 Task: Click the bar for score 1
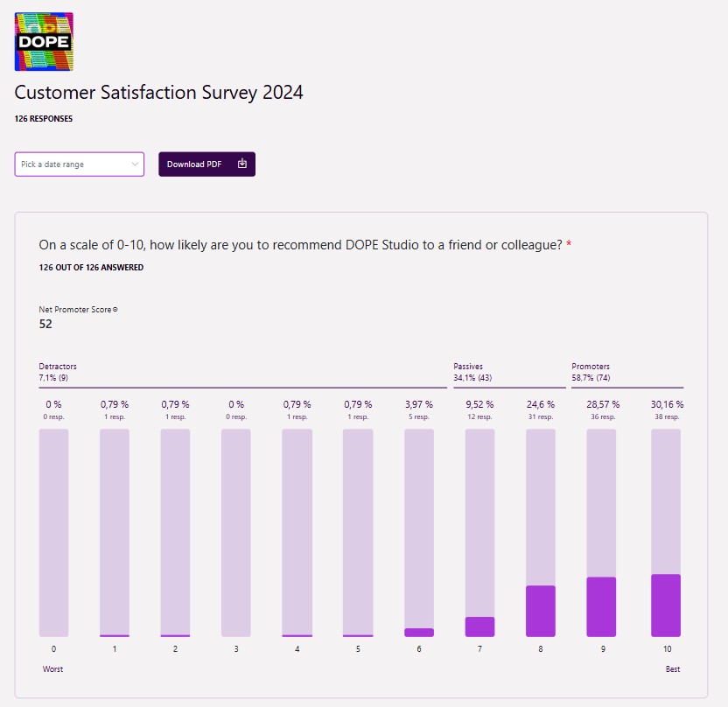coord(115,533)
